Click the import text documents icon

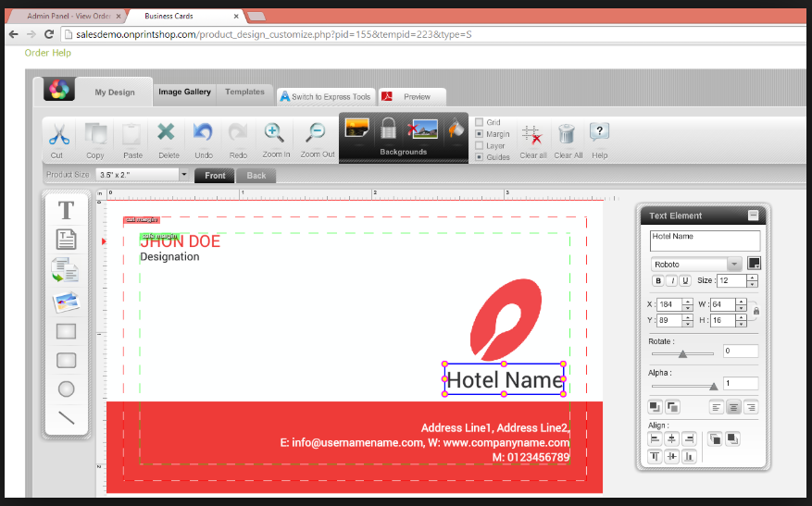coord(65,270)
